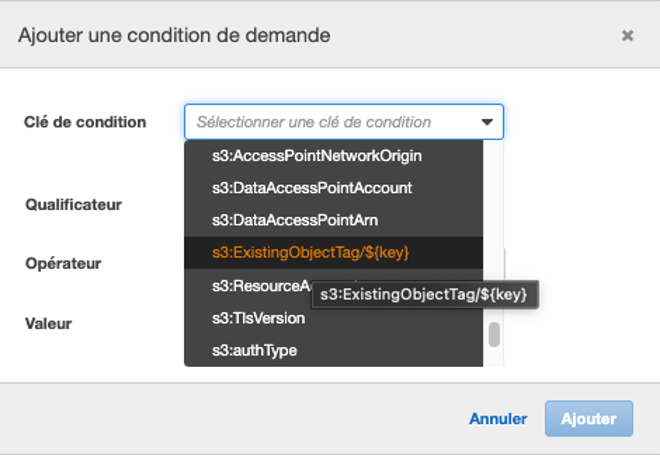Close the Ajouter une condition dialog
The width and height of the screenshot is (660, 456).
(x=627, y=36)
